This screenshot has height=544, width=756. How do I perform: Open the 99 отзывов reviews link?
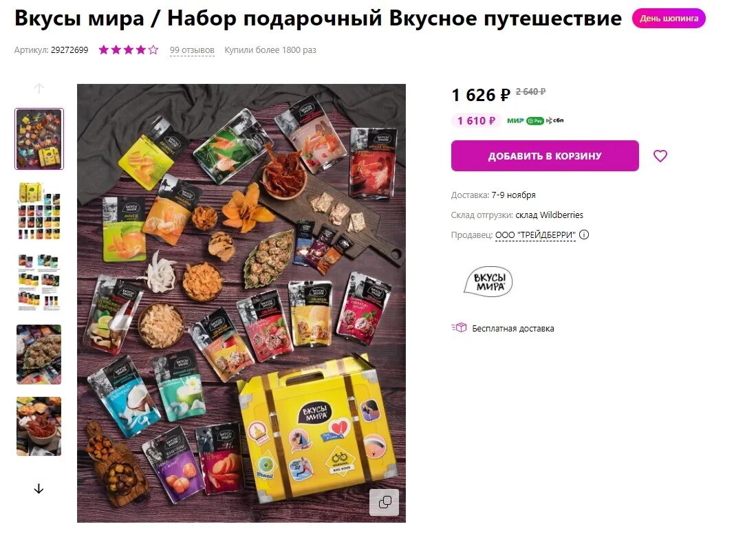click(192, 50)
